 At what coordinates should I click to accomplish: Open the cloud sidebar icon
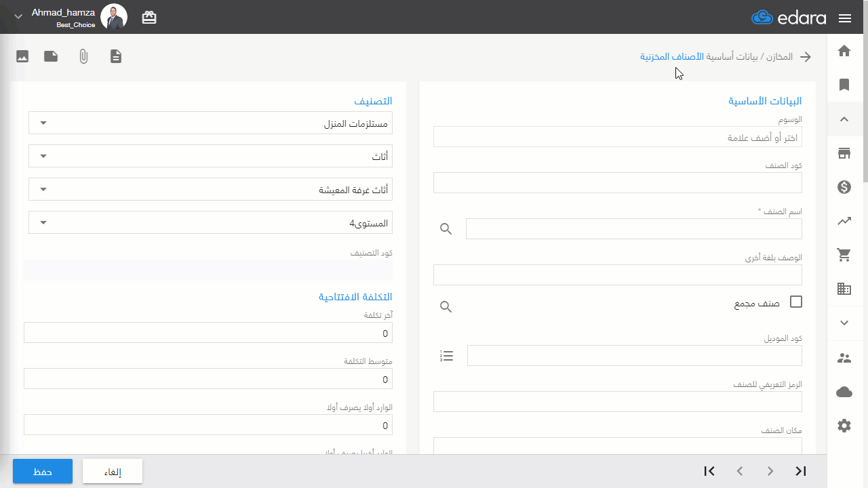click(x=844, y=392)
